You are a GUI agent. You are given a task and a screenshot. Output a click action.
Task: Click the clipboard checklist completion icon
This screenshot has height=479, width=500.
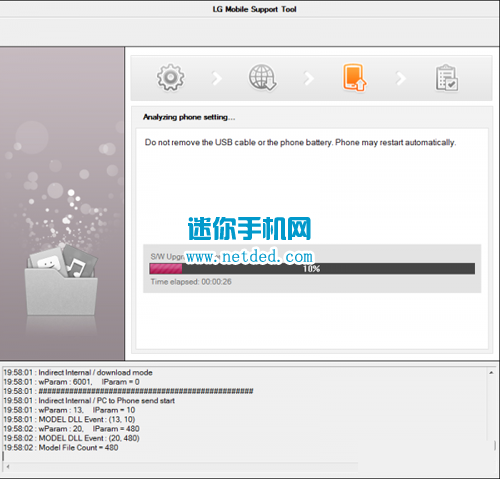pos(447,78)
